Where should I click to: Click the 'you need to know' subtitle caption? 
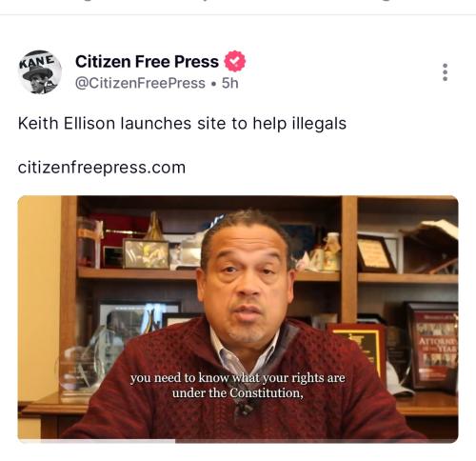[x=238, y=386]
